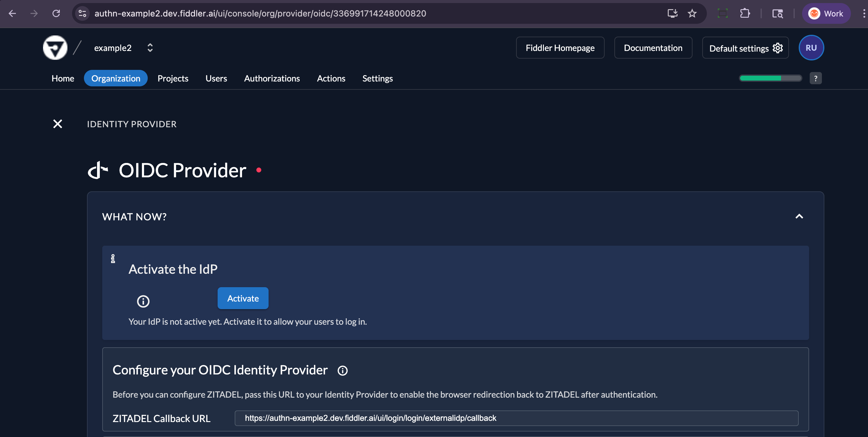Click the info icon next to Configure your OIDC Identity Provider
The width and height of the screenshot is (868, 437).
click(342, 370)
